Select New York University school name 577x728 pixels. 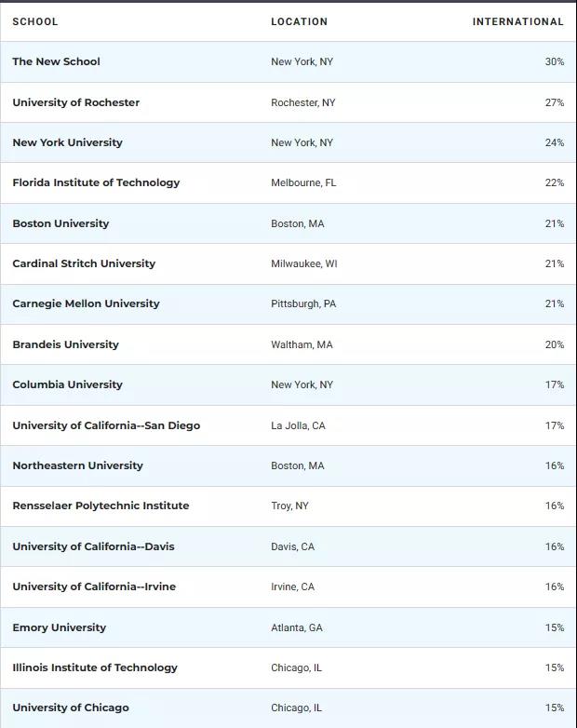click(67, 142)
